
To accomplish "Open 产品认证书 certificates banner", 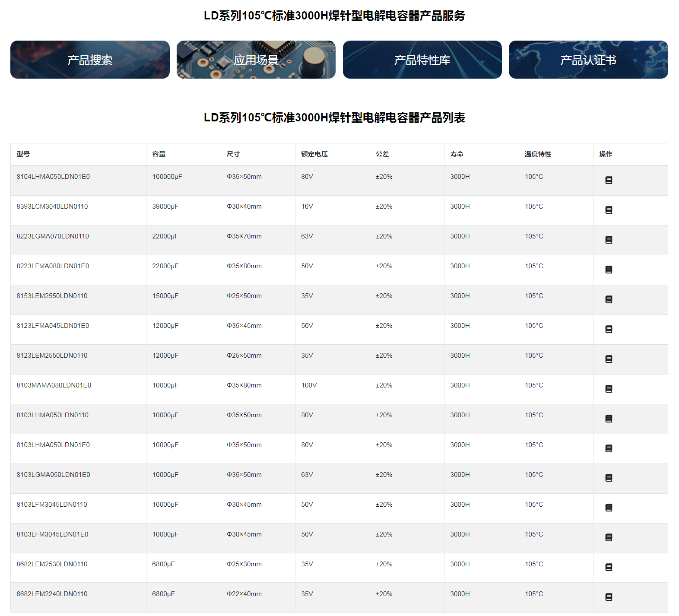I will pos(588,60).
